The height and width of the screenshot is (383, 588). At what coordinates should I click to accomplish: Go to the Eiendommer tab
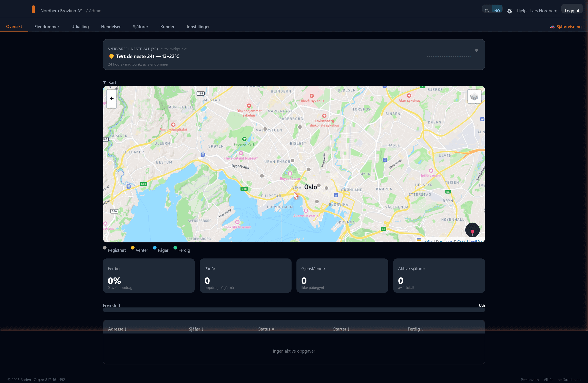[x=47, y=27]
